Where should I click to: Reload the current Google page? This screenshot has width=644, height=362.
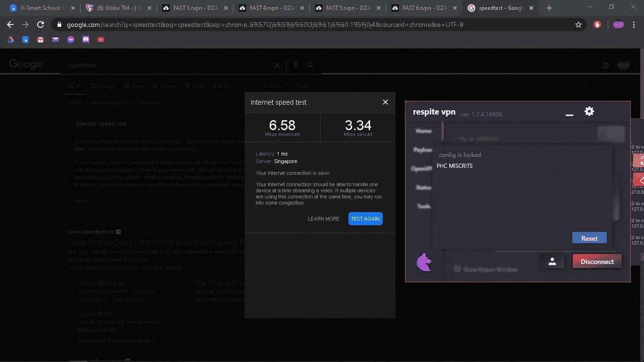tap(41, 25)
